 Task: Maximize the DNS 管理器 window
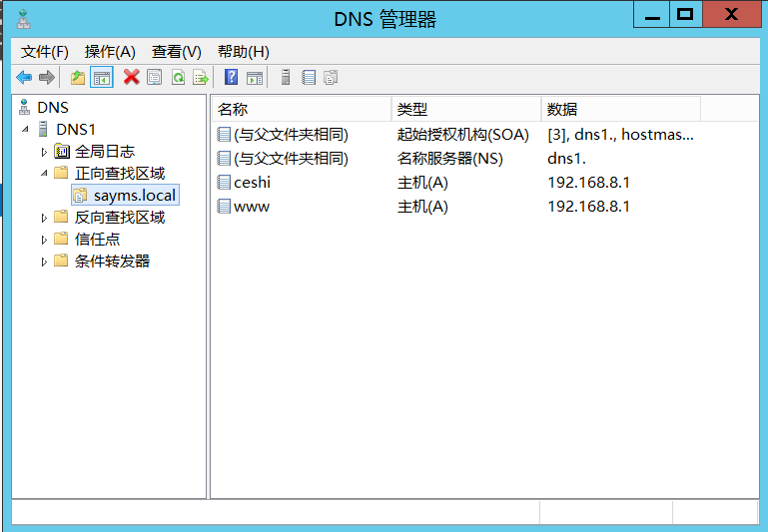(x=686, y=15)
